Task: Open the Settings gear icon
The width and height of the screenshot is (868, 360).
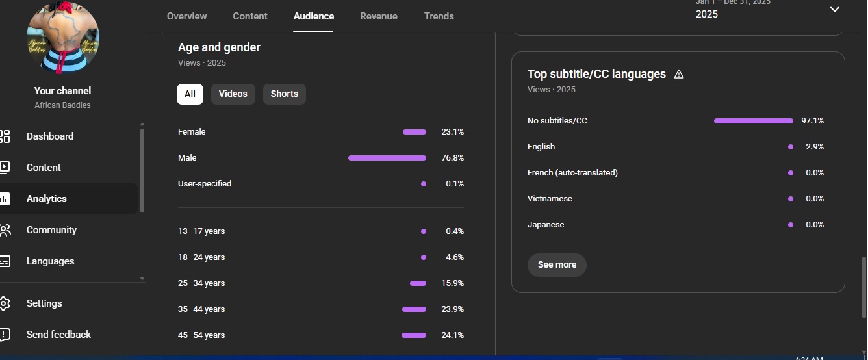Action: pyautogui.click(x=5, y=303)
